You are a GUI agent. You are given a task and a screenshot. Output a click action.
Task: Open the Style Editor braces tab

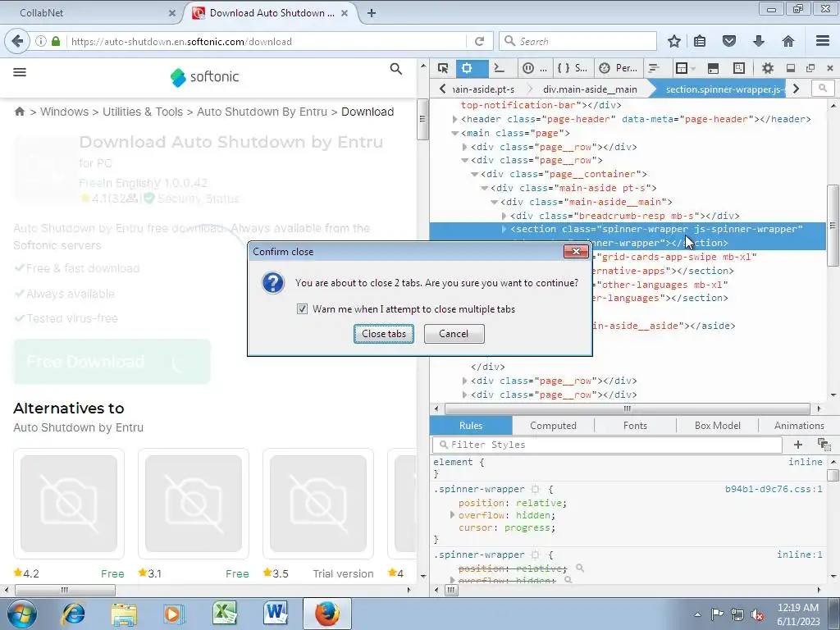point(572,68)
